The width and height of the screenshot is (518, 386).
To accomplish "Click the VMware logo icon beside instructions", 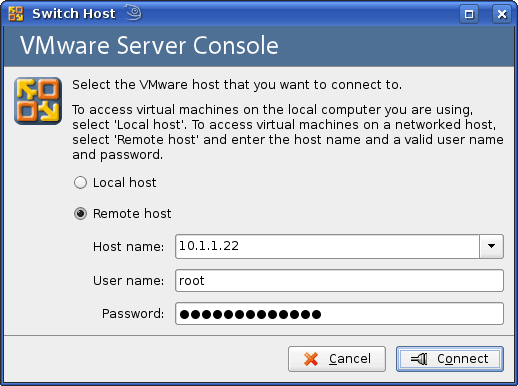I will (38, 101).
